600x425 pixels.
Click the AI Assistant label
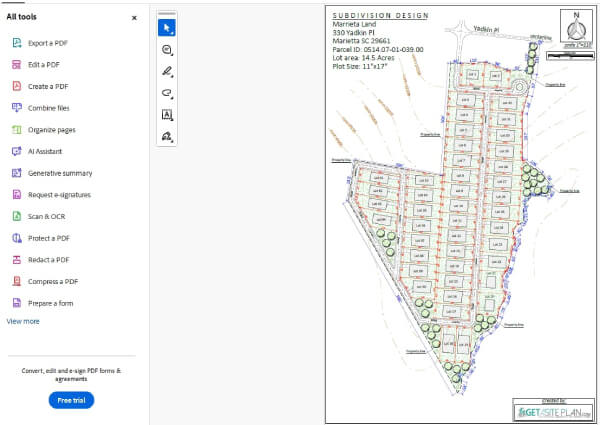coord(45,151)
